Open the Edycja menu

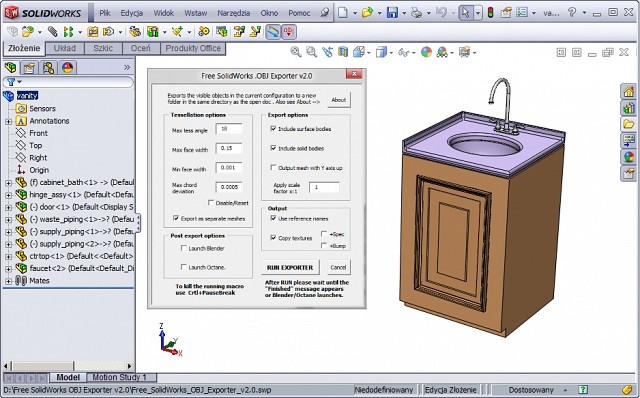coord(131,13)
